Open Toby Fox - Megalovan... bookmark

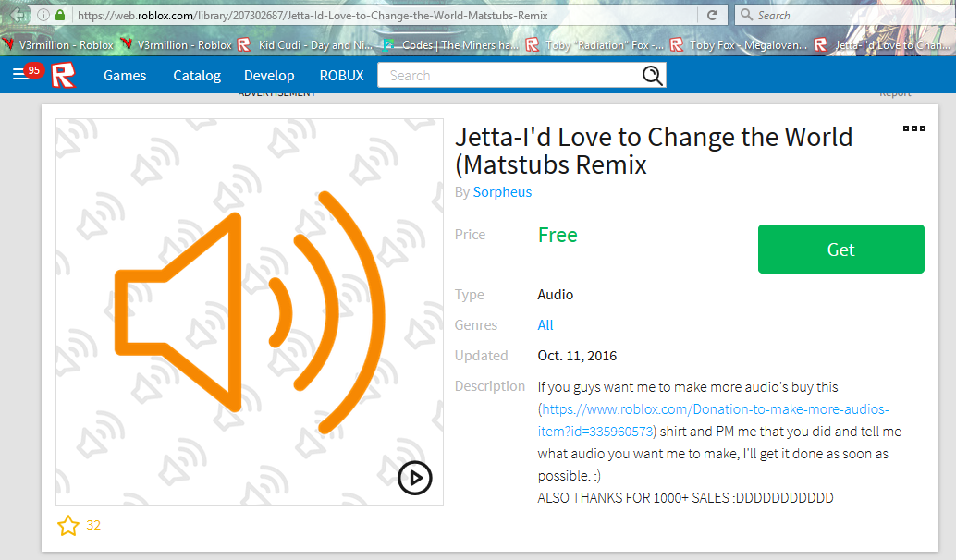click(739, 45)
